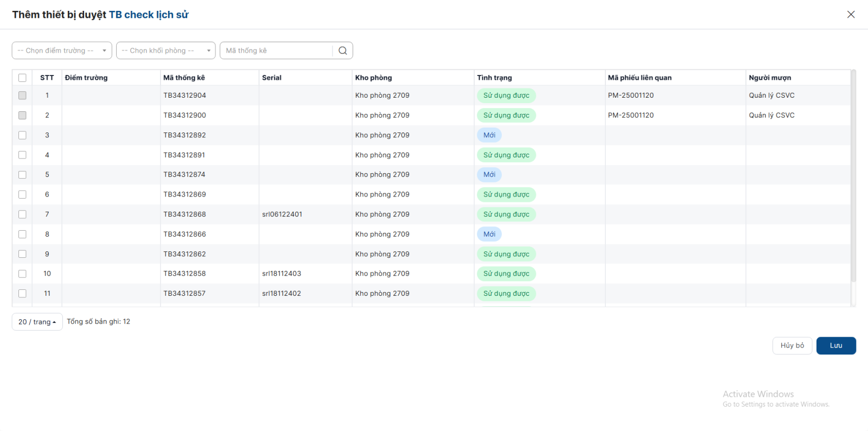The height and width of the screenshot is (431, 868).
Task: Tick the checkbox for row 10
Action: tap(22, 274)
